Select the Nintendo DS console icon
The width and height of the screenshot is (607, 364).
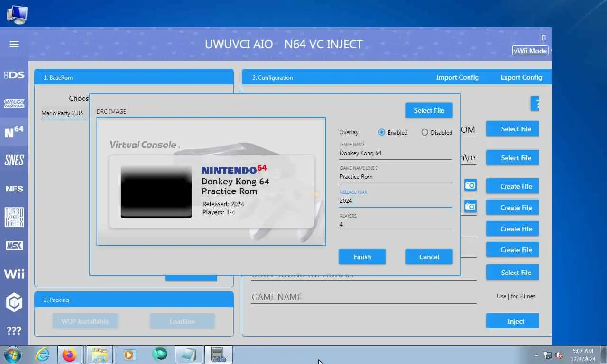(14, 75)
